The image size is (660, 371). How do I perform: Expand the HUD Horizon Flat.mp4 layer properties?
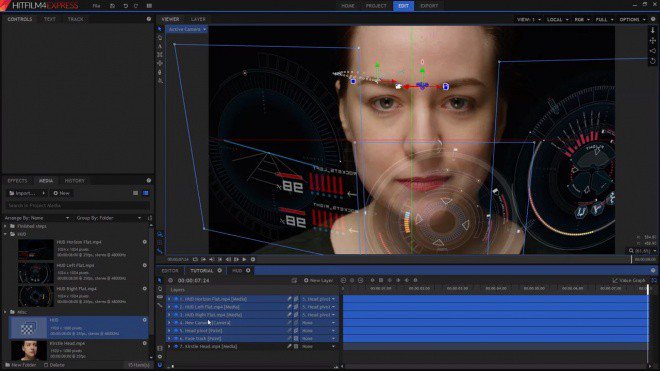coord(170,299)
